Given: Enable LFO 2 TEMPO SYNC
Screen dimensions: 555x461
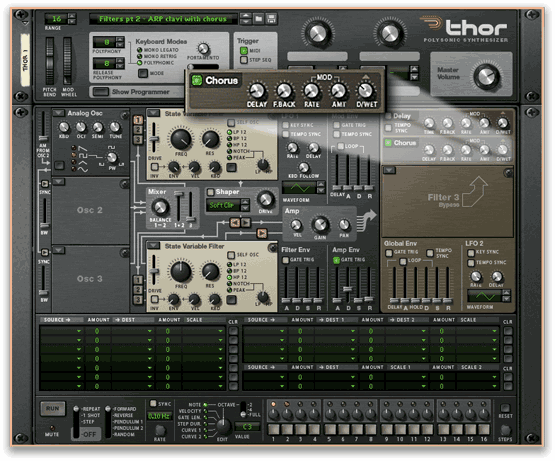Looking at the screenshot, I should tap(471, 263).
